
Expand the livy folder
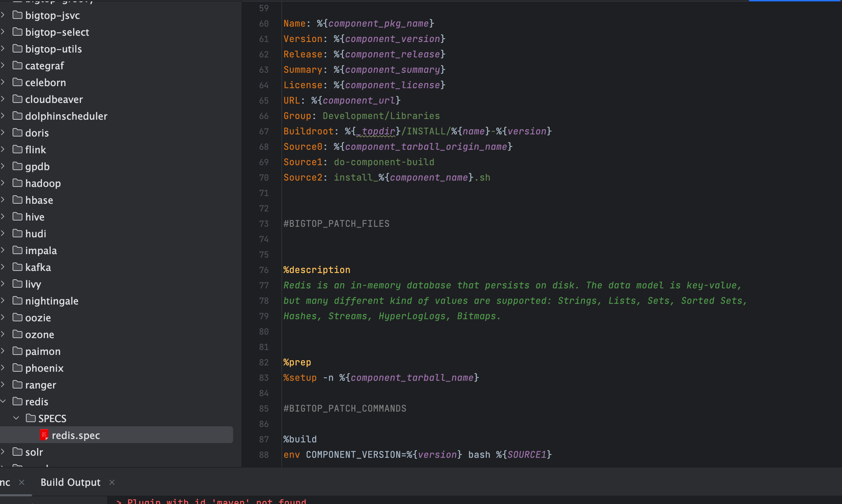(3, 284)
